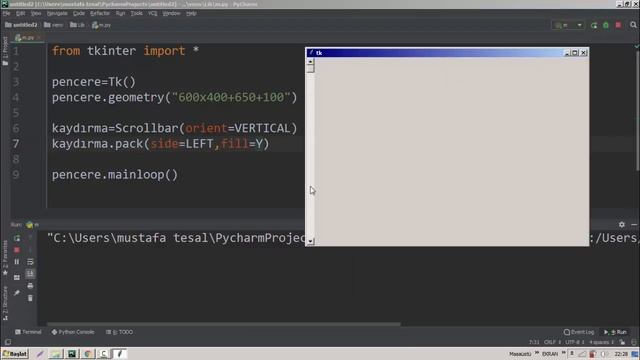
Task: Hide the Run tool window
Action: 634,224
